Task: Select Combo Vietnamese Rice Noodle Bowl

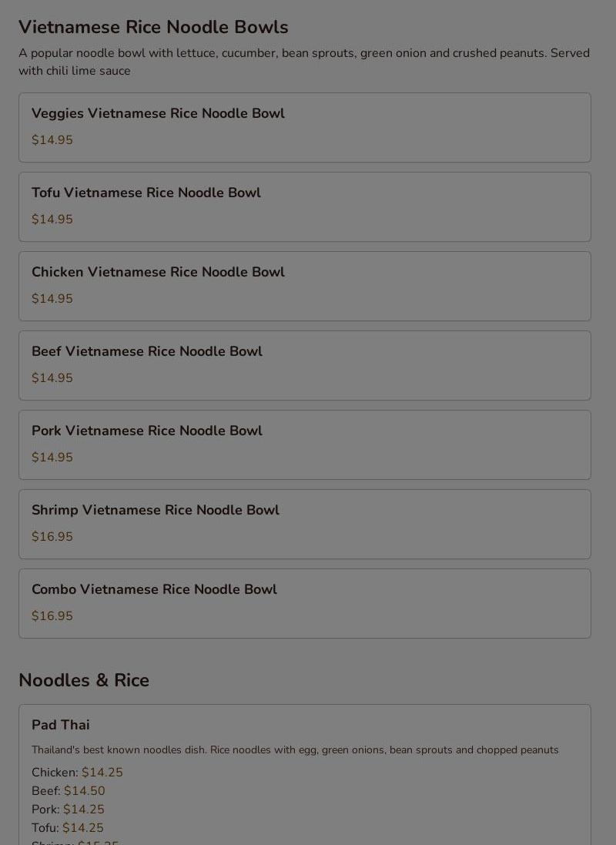Action: [x=154, y=589]
